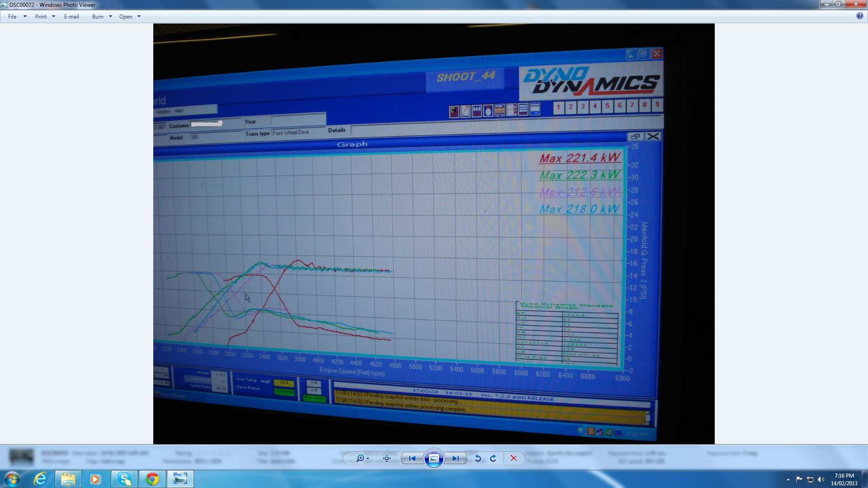Image resolution: width=868 pixels, height=488 pixels.
Task: Click the taskbar clock showing 7:16 PM
Action: click(844, 479)
